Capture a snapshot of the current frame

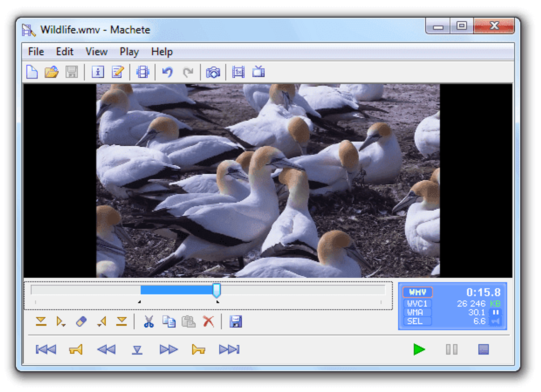click(x=214, y=72)
